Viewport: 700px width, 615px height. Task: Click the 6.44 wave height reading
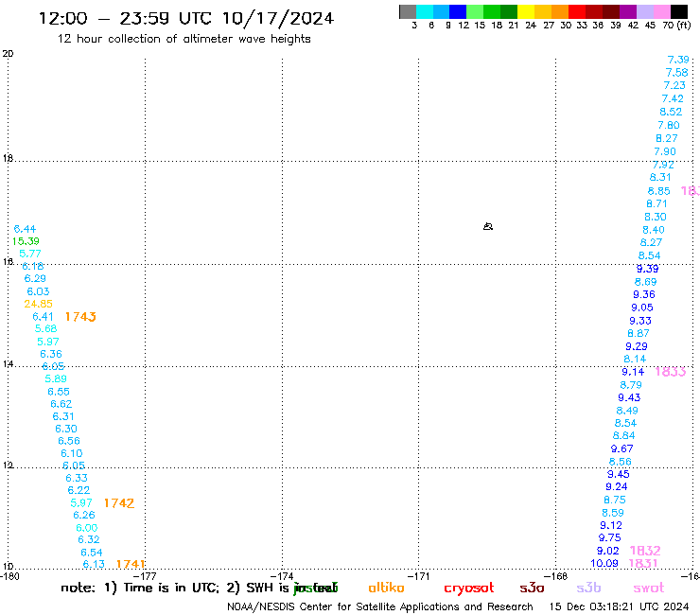25,229
